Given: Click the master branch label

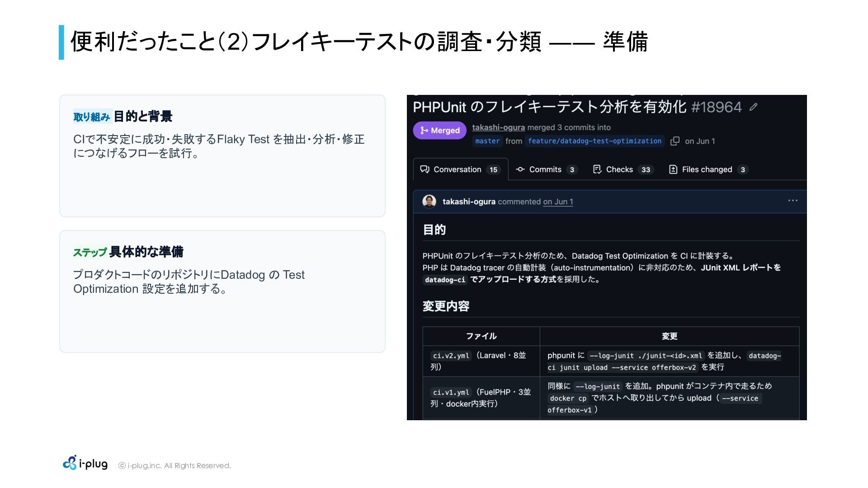Looking at the screenshot, I should pyautogui.click(x=487, y=141).
